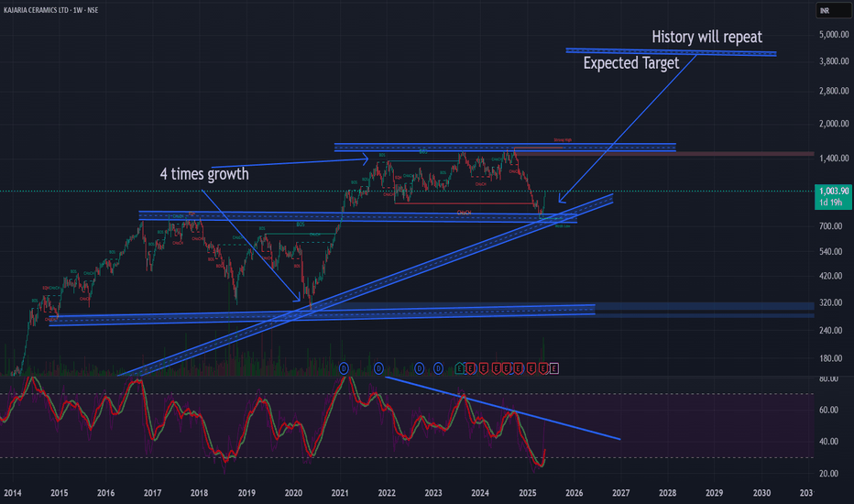Viewport: 854px width, 504px height.
Task: Open the purple upcoming earnings E marker
Action: [x=553, y=369]
